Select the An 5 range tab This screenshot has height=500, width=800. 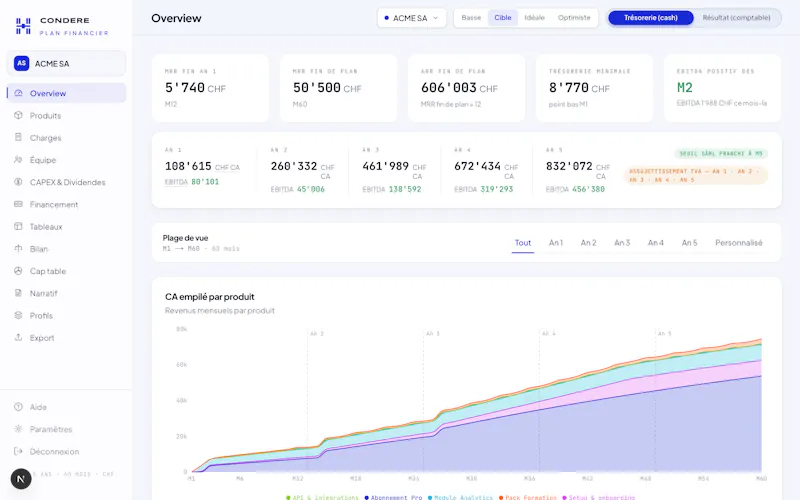click(689, 243)
